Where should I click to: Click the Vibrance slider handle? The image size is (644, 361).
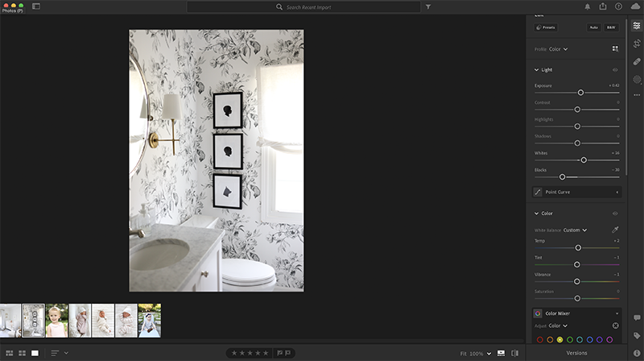coord(577,281)
